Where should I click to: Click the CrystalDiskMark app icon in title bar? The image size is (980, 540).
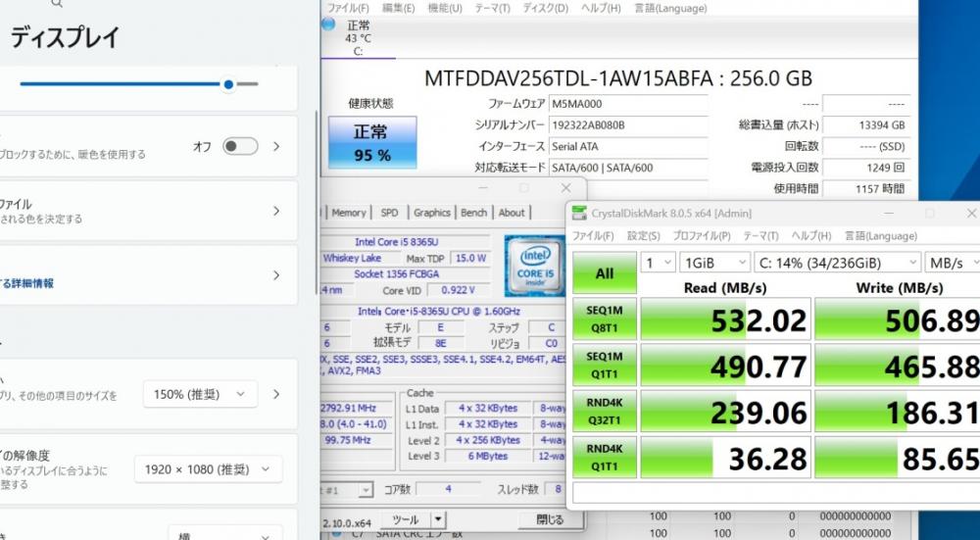(x=579, y=213)
